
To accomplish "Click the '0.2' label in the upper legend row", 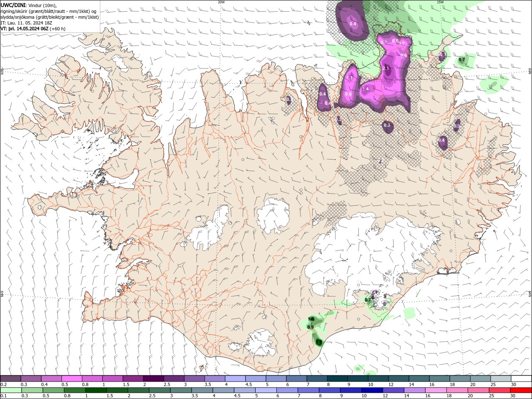I will click(x=4, y=384).
